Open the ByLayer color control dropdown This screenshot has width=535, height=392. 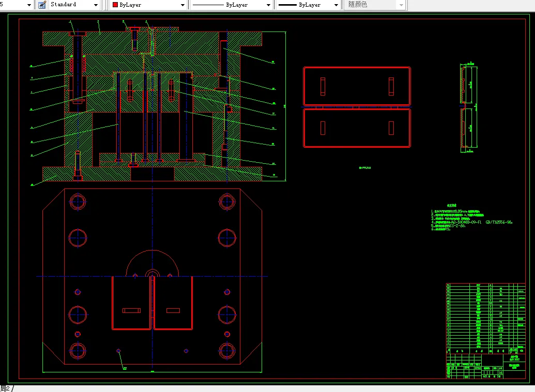click(x=149, y=5)
